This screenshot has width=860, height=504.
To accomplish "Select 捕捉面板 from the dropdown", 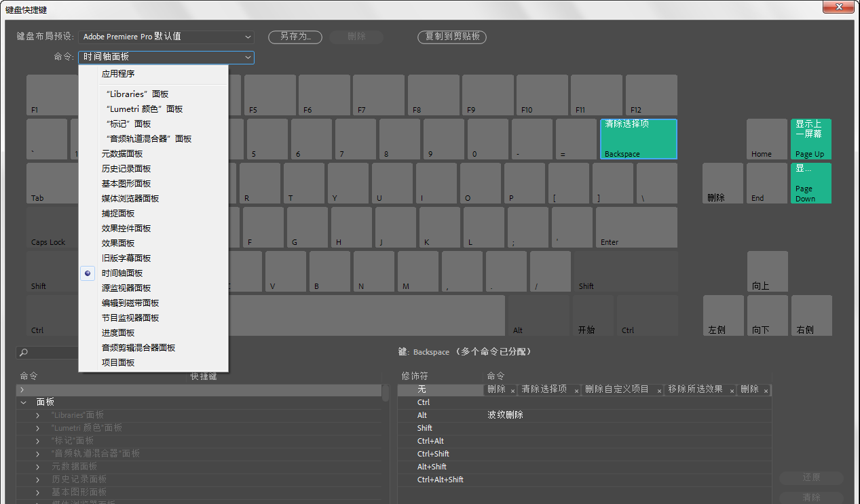I will (x=153, y=213).
